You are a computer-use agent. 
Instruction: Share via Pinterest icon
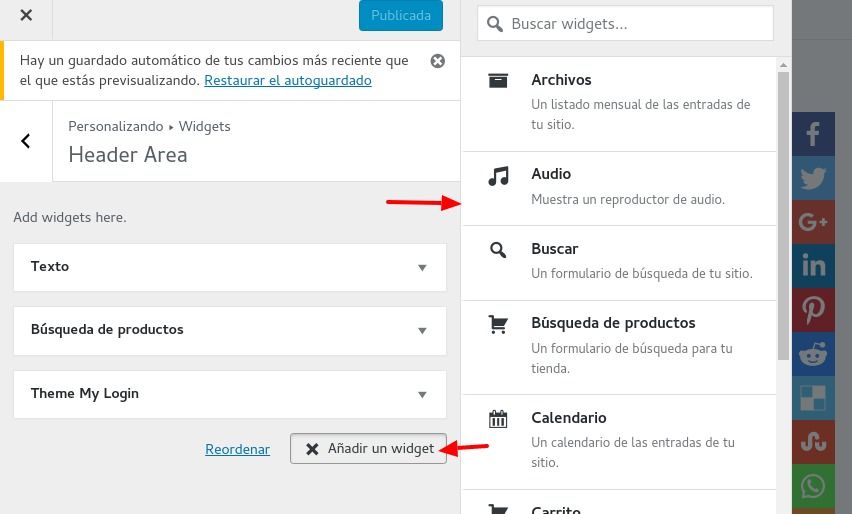click(x=813, y=310)
